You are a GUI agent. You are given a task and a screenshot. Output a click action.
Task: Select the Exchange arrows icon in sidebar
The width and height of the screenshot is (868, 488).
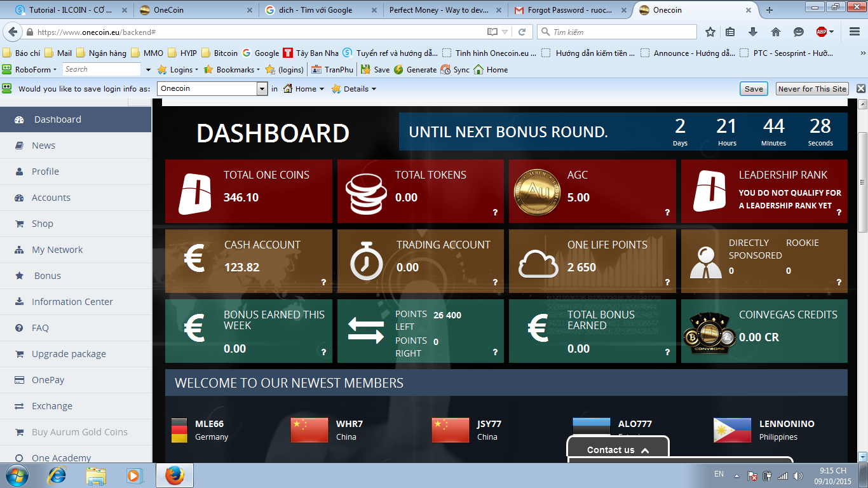click(x=19, y=406)
